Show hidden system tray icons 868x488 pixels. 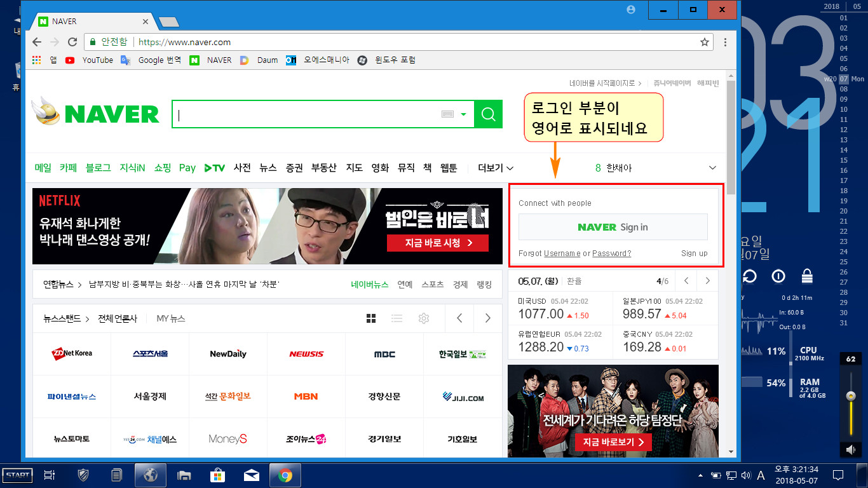point(700,475)
